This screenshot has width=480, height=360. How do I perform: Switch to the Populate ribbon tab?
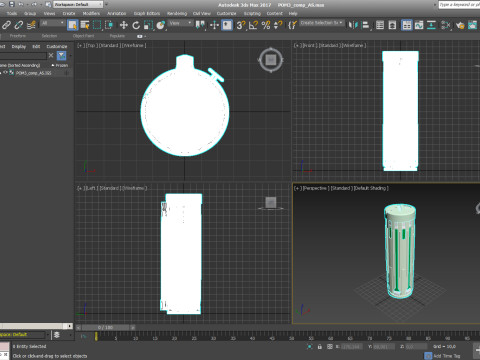[117, 36]
